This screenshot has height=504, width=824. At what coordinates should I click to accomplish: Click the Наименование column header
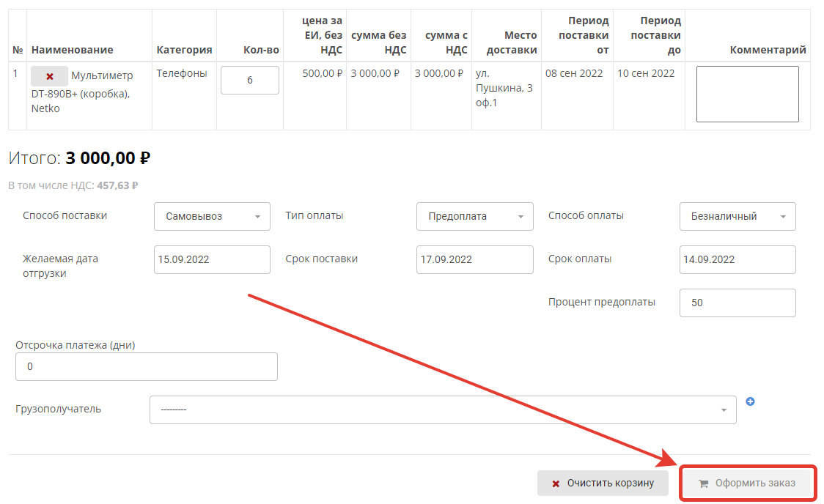72,50
